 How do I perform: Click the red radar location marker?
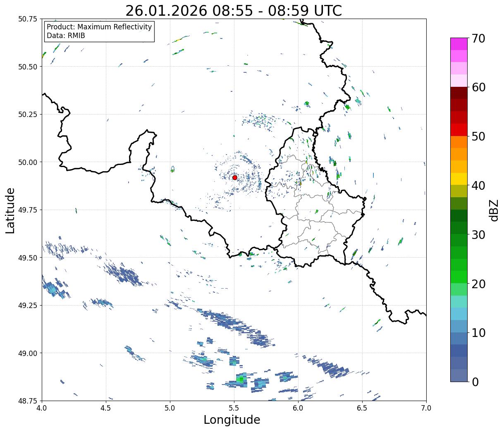(234, 177)
